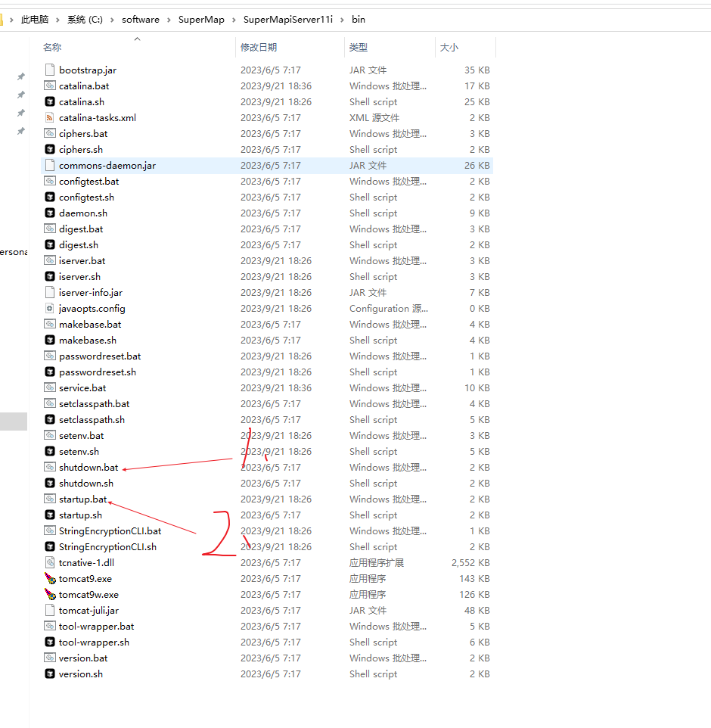The height and width of the screenshot is (728, 711).
Task: Sort by 名称 column header
Action: tap(52, 48)
